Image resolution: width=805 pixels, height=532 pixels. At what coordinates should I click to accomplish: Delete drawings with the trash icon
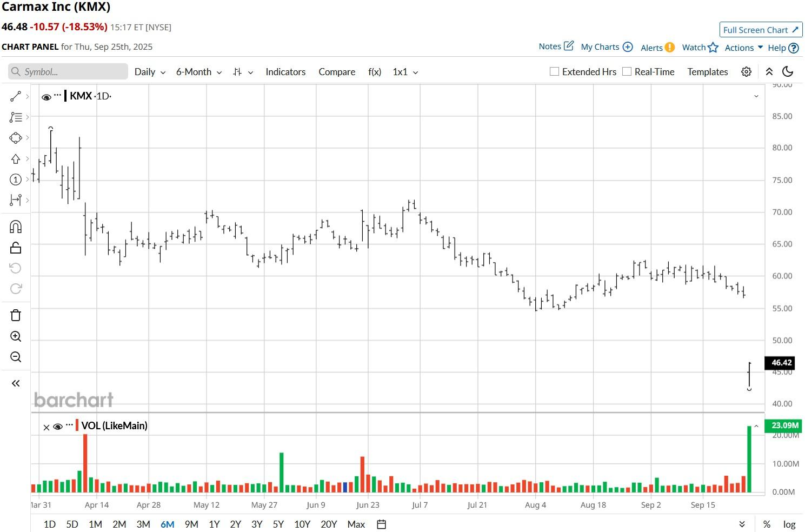[x=15, y=315]
